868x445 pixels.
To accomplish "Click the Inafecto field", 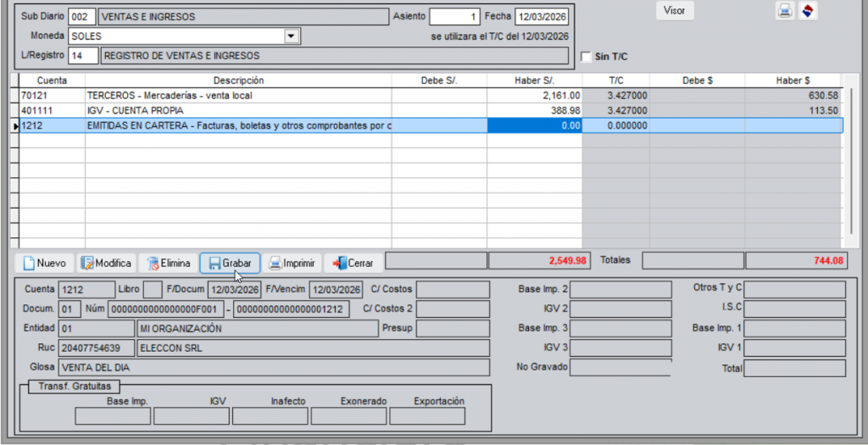I will pos(270,416).
